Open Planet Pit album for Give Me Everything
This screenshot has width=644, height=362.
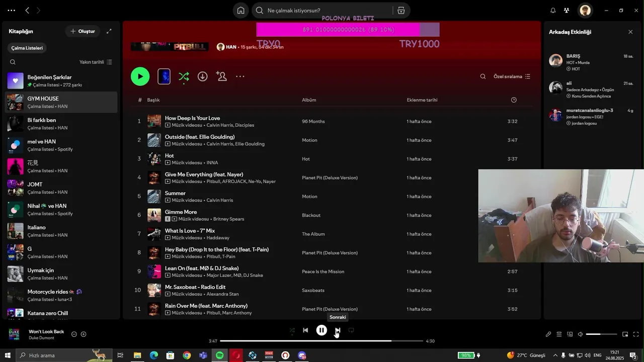click(x=330, y=178)
